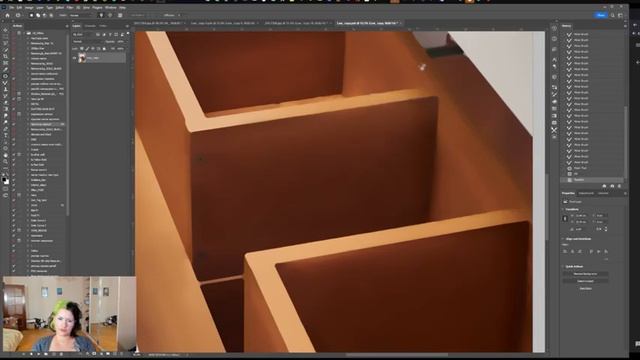Click the History panel trash icon
Image resolution: width=640 pixels, height=360 pixels.
tap(620, 186)
